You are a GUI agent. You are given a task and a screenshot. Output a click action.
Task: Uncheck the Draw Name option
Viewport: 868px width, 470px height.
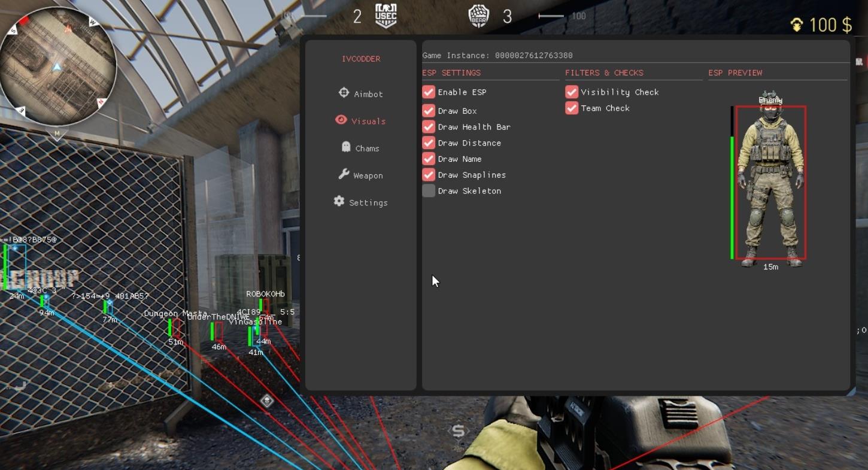[429, 159]
